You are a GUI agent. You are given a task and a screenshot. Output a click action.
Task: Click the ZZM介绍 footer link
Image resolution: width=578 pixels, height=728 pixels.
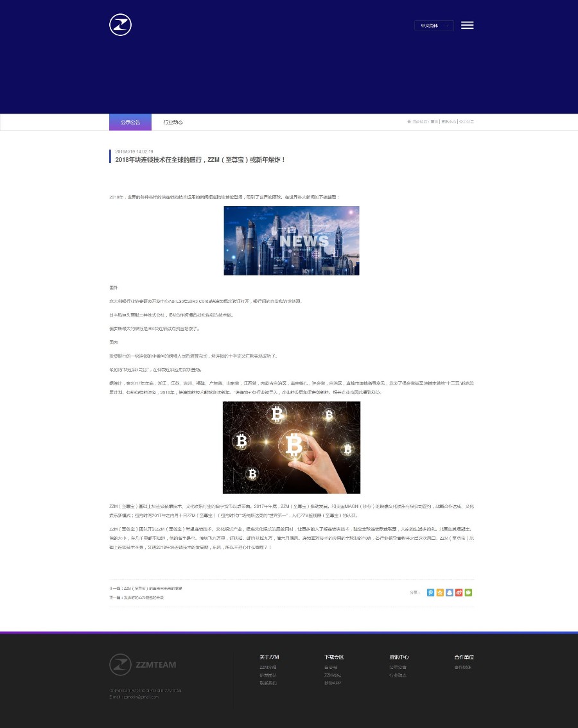coord(268,667)
